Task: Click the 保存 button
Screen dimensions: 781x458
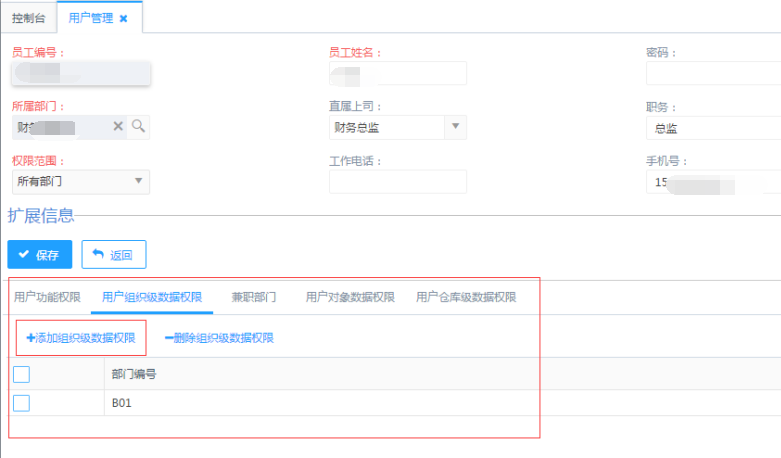Action: [40, 255]
